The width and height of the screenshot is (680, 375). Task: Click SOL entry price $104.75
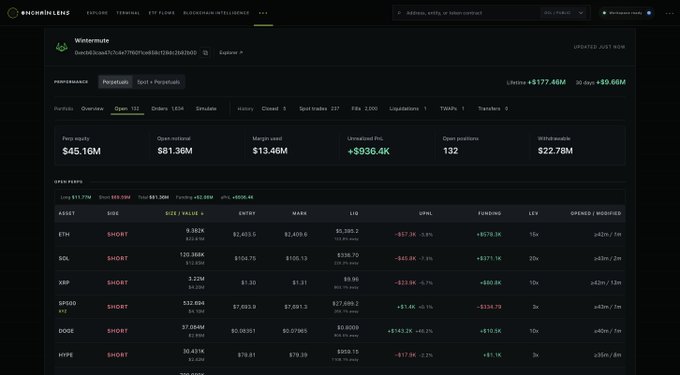[245, 258]
